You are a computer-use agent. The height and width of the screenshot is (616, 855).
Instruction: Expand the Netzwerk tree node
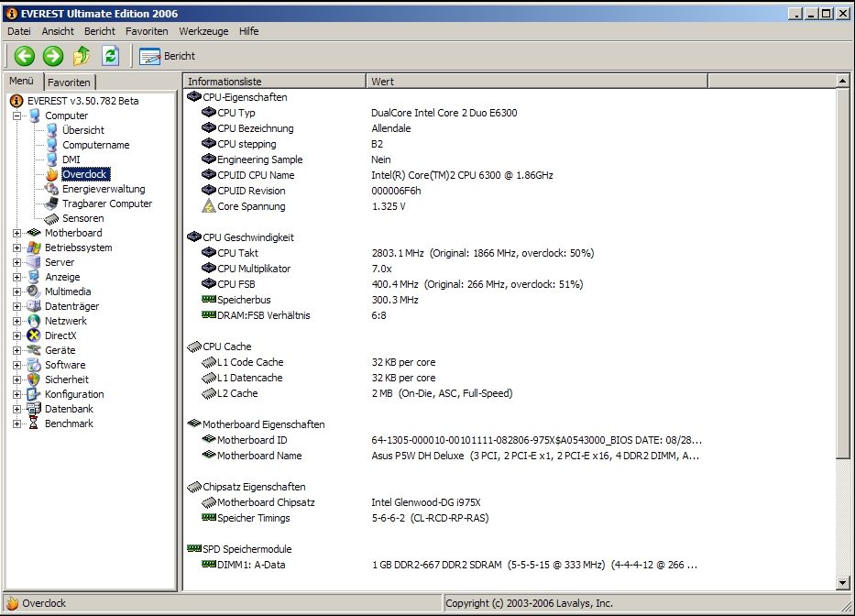tap(16, 322)
